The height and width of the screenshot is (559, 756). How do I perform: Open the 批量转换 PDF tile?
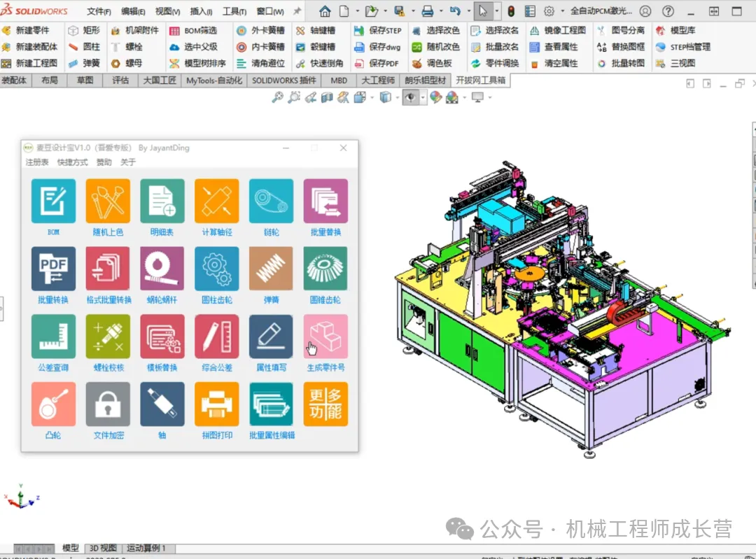click(x=53, y=269)
